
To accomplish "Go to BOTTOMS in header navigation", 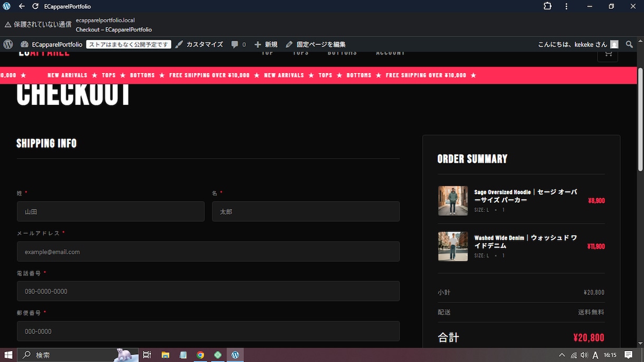I will (x=342, y=53).
